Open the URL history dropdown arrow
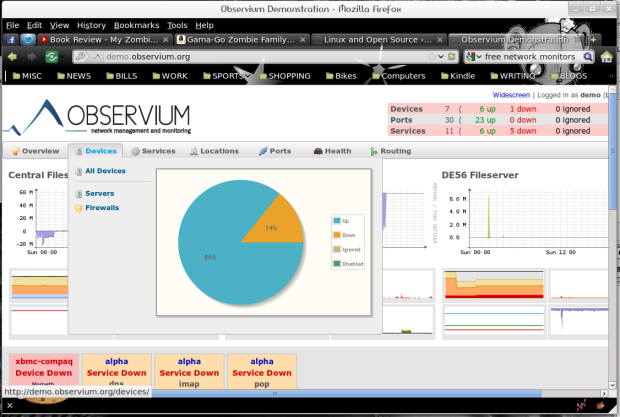Screen dimensions: 620x417 (441, 57)
